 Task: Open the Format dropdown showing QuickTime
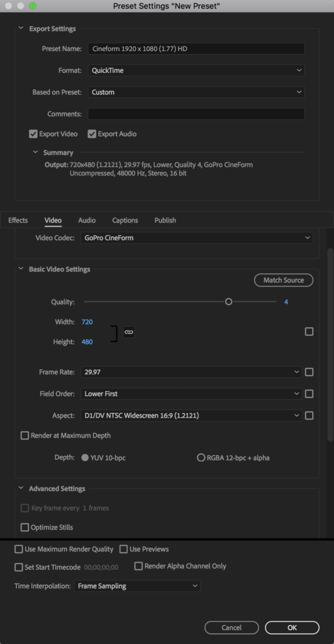click(196, 70)
